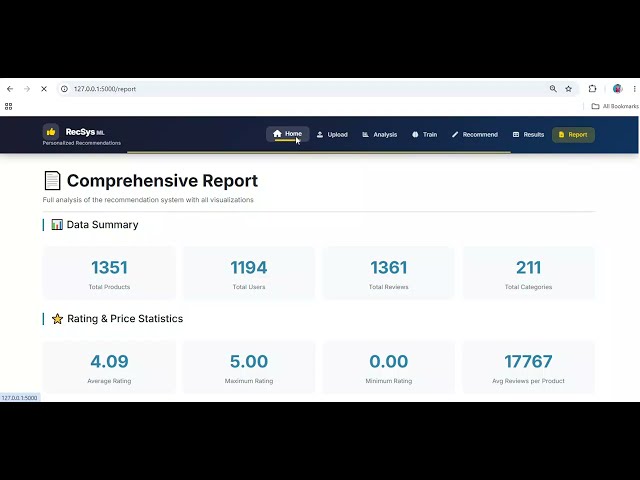Click the 5.00 Maximum Rating card
This screenshot has width=640, height=480.
(x=249, y=367)
